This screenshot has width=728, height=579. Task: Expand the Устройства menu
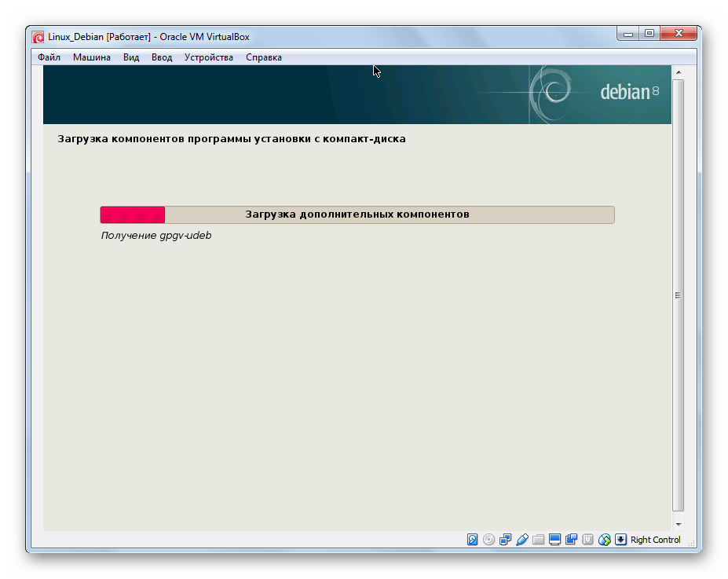coord(209,57)
